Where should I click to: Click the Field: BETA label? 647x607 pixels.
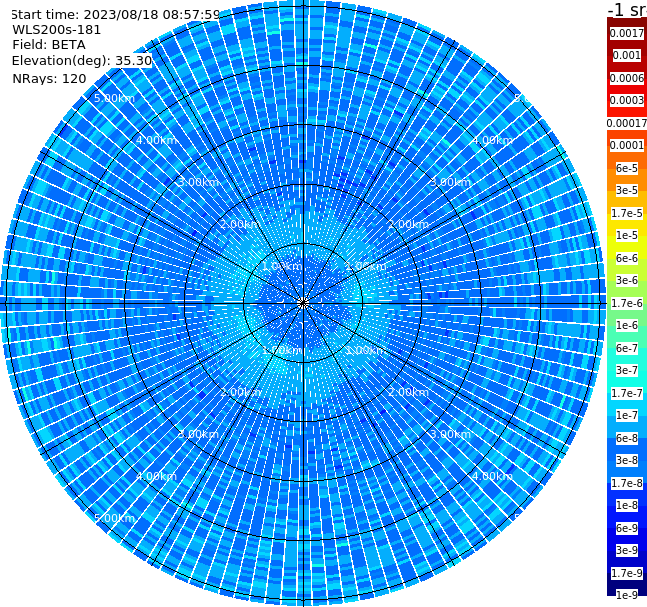49,45
